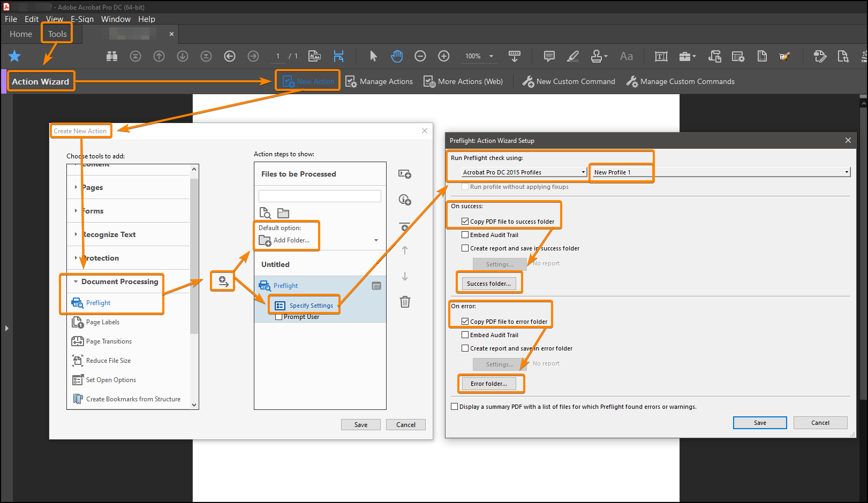Screen dimensions: 868x503
Task: Click the page number input field
Action: tap(278, 56)
